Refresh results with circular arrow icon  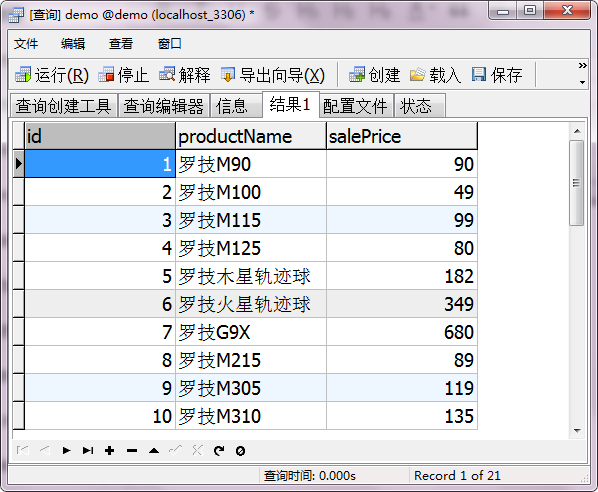(x=219, y=451)
